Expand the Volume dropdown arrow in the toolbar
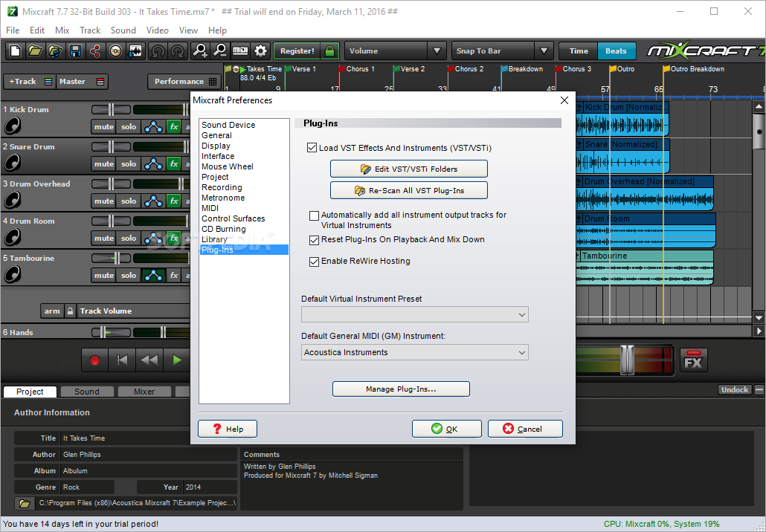This screenshot has height=532, width=766. tap(437, 51)
